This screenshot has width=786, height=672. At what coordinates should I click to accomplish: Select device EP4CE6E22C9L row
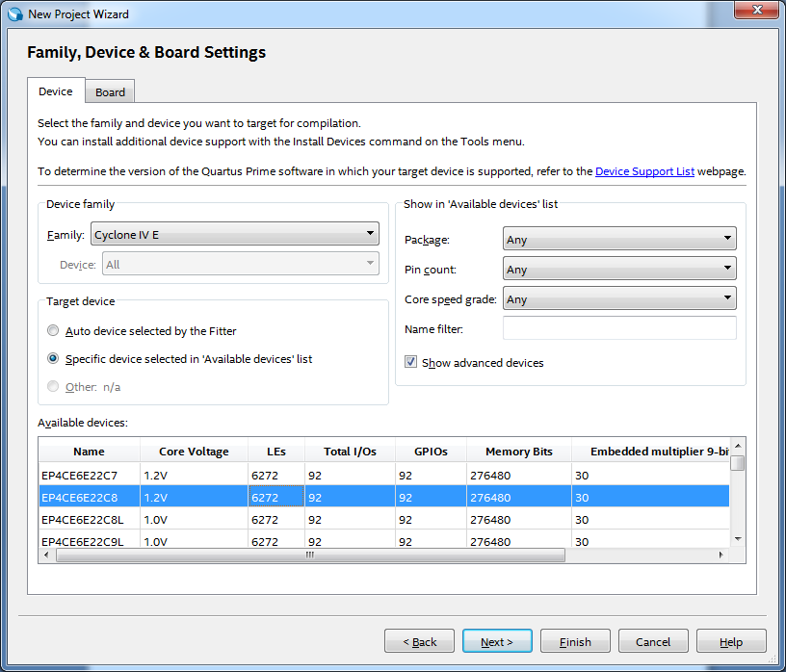point(384,540)
